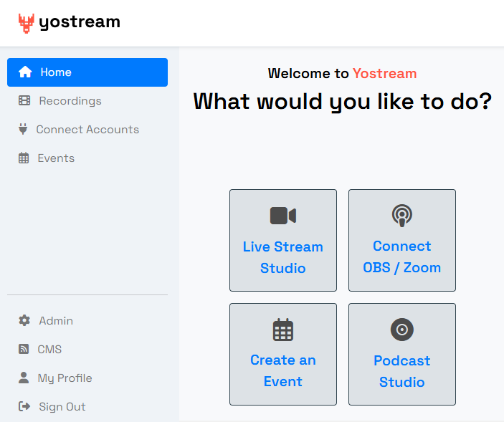
Task: Click the sign-out arrow icon
Action: (24, 407)
